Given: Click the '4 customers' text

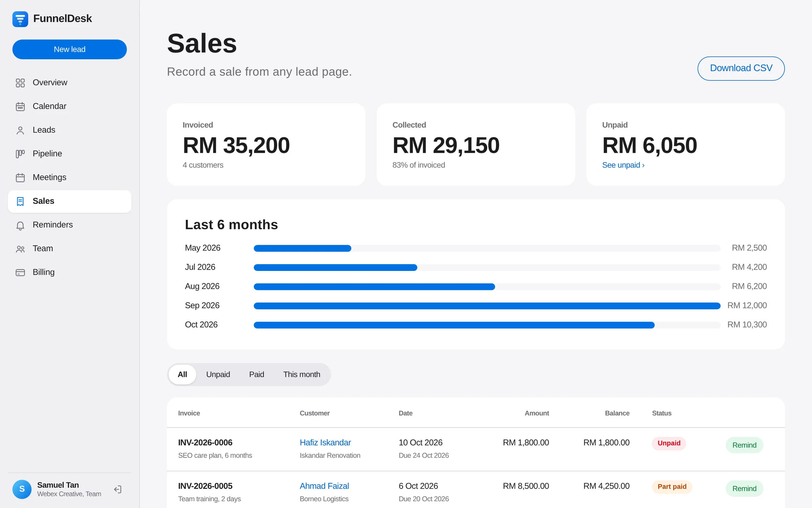Looking at the screenshot, I should [203, 165].
